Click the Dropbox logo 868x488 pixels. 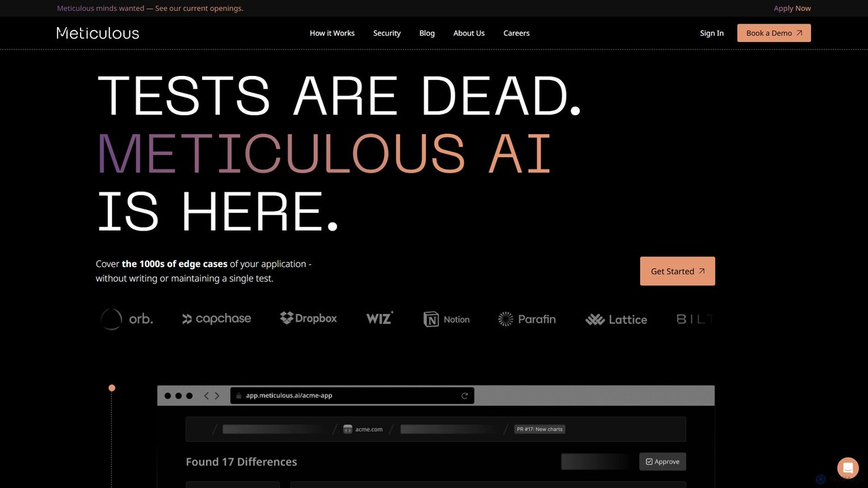click(309, 318)
